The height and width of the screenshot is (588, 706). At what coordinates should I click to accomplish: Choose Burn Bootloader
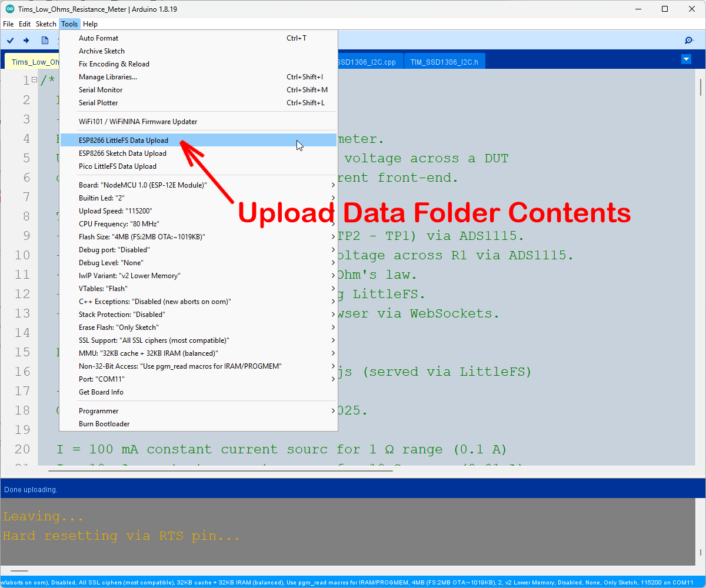(x=199, y=424)
